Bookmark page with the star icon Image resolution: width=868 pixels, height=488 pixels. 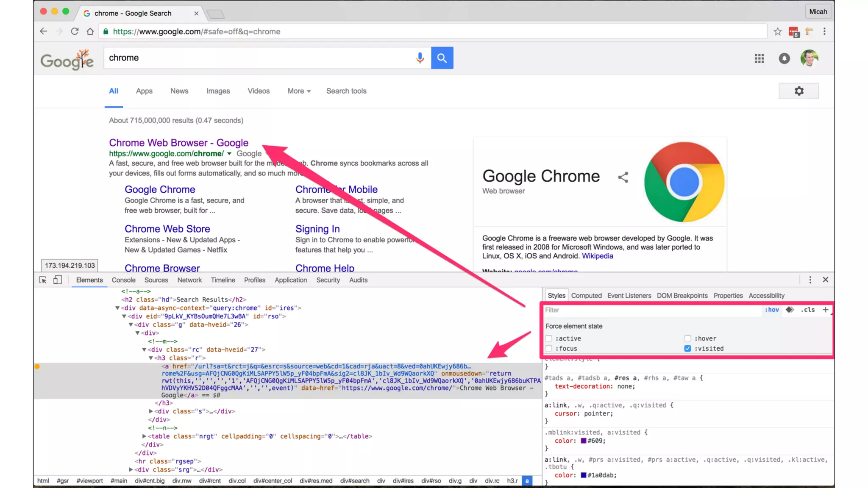(777, 31)
